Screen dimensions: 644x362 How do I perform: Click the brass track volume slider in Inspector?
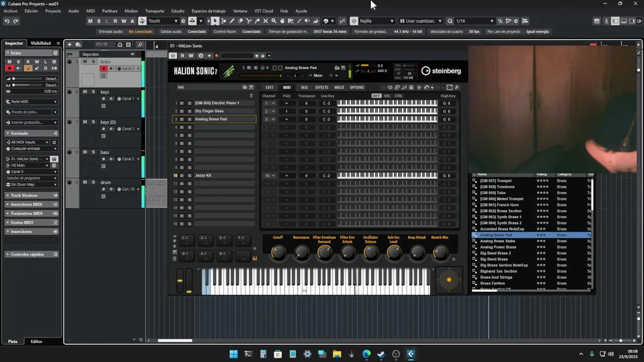pos(28,78)
